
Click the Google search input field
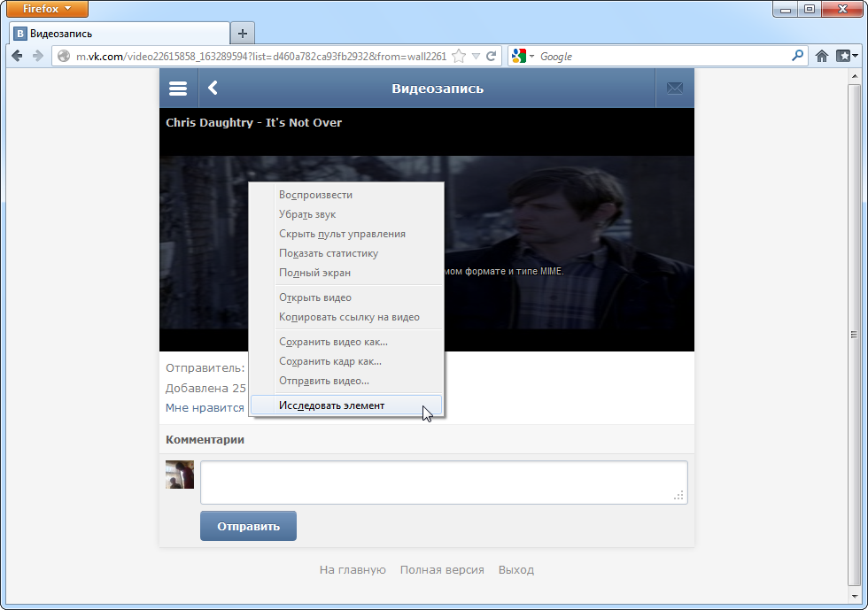click(x=663, y=56)
